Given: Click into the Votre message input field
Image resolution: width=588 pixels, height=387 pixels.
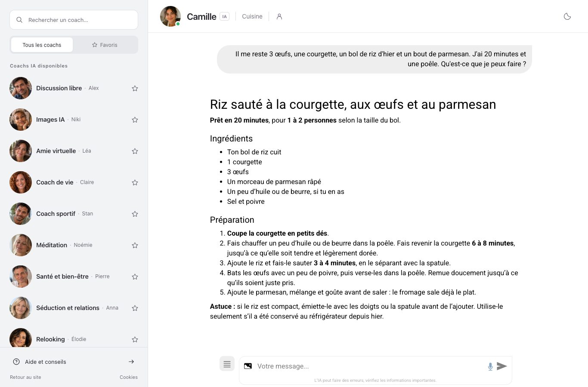Looking at the screenshot, I should coord(369,366).
